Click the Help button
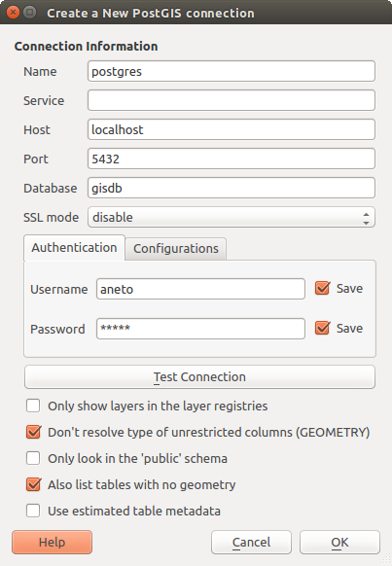 click(x=52, y=543)
